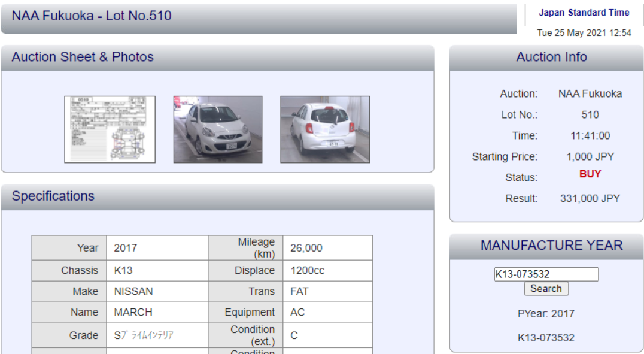
Task: Select the auction time 11:41:00
Action: tap(590, 136)
